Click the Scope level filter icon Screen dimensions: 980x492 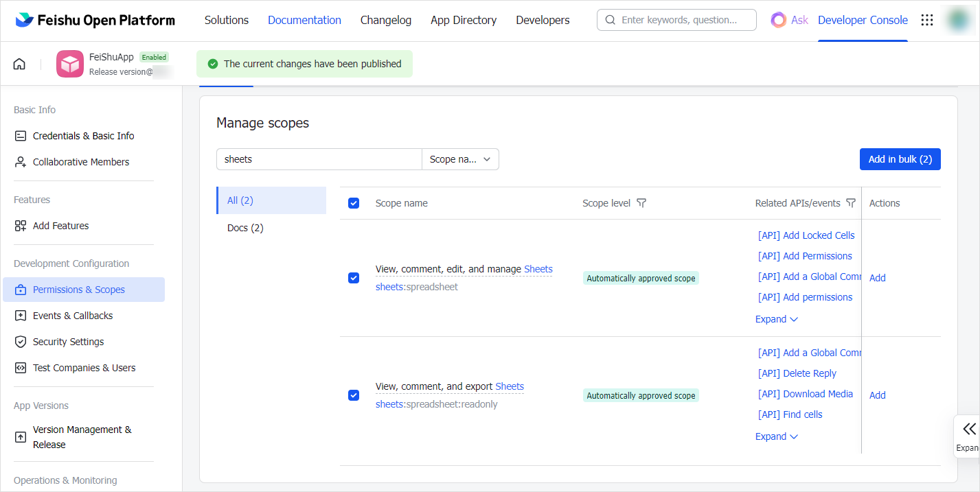click(x=641, y=203)
